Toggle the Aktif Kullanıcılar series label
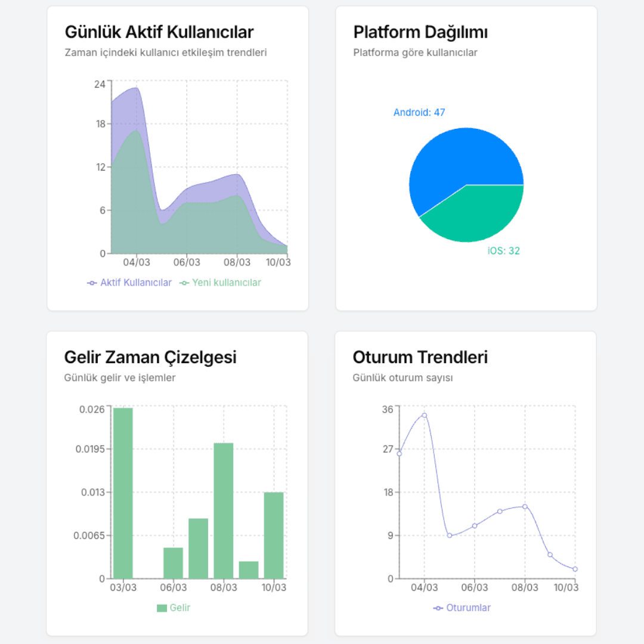Viewport: 644px width, 644px height. tap(136, 283)
